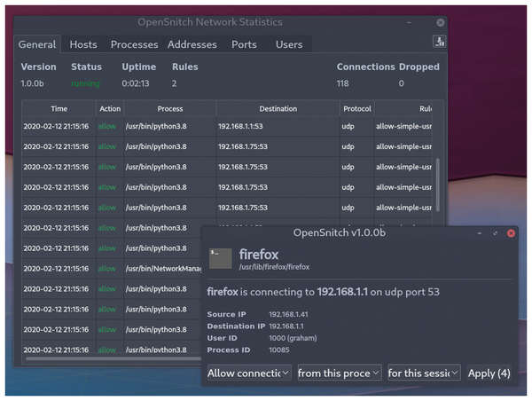
Task: Click the version value 1.0.0b
Action: coord(32,83)
